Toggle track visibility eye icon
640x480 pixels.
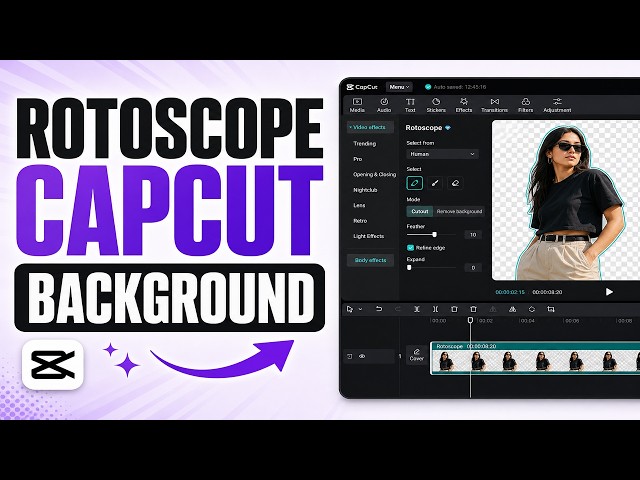click(x=362, y=356)
